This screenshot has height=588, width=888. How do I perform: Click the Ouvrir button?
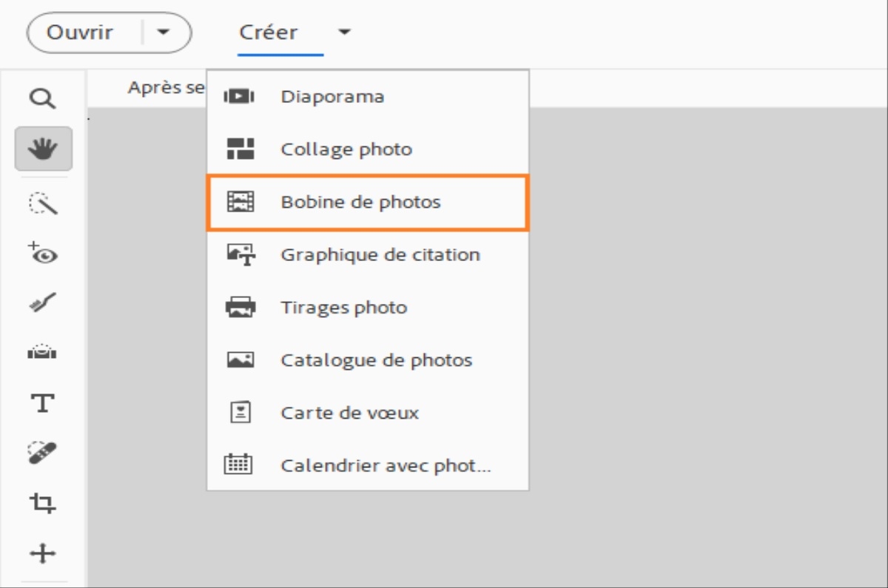tap(80, 33)
